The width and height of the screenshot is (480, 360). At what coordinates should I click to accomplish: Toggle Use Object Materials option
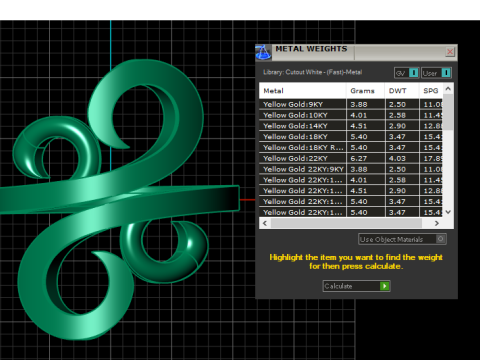[x=402, y=239]
